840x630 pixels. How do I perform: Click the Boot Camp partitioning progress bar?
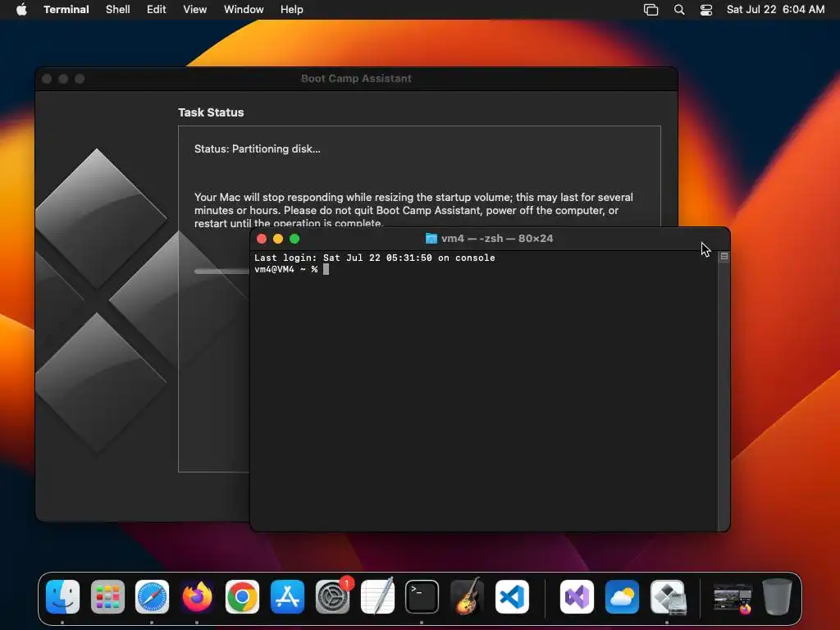[221, 271]
